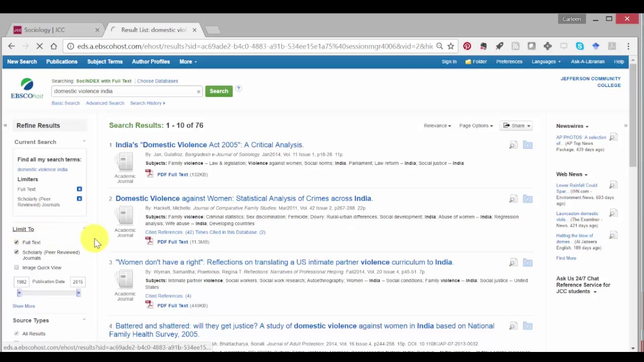Open Publications menu item

pos(62,62)
